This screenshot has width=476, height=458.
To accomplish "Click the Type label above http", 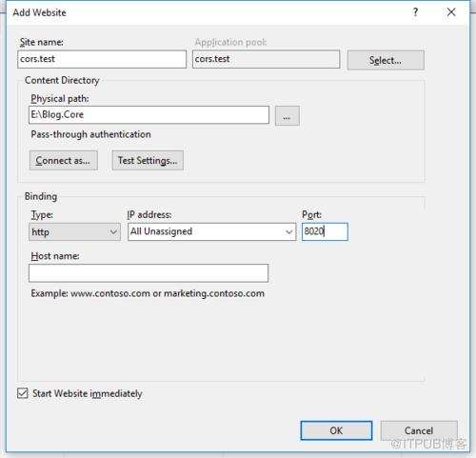I will pos(42,215).
